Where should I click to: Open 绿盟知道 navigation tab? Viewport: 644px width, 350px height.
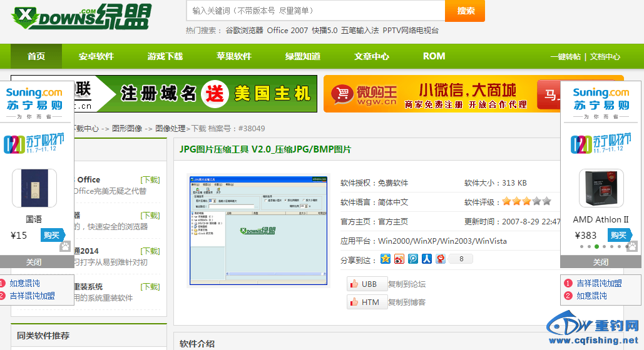pyautogui.click(x=303, y=56)
